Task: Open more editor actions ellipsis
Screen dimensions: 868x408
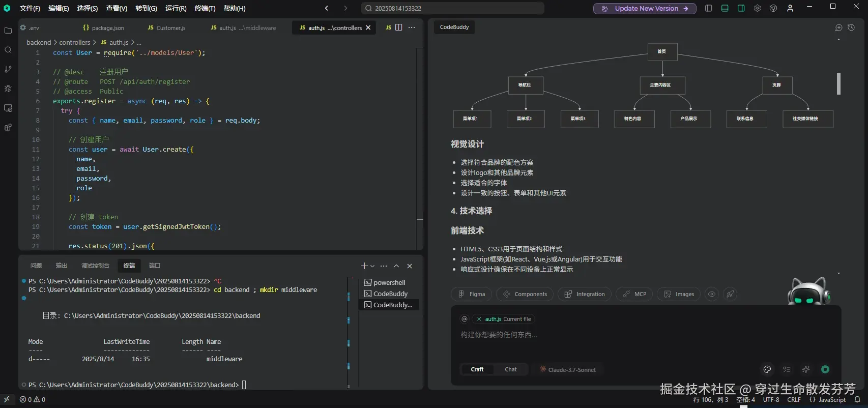Action: (x=412, y=27)
